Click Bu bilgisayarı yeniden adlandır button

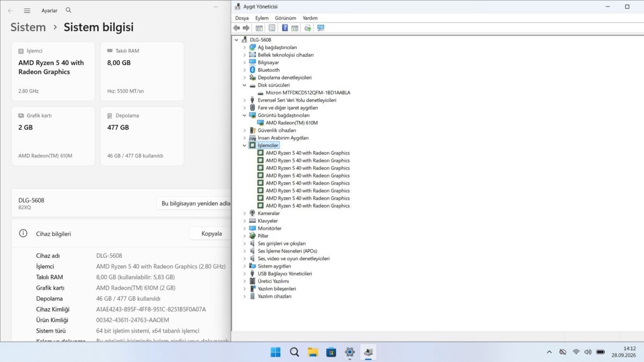[194, 204]
